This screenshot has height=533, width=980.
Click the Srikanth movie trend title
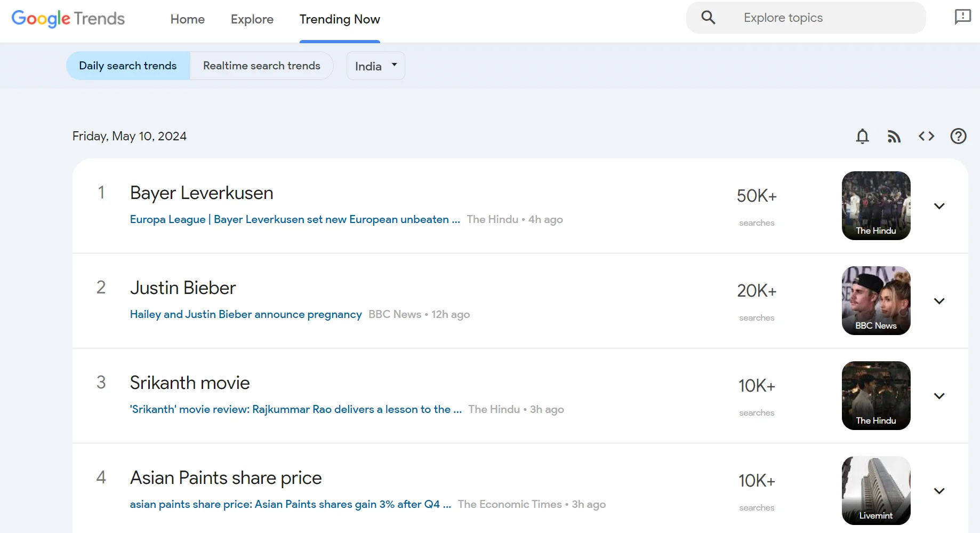tap(190, 383)
